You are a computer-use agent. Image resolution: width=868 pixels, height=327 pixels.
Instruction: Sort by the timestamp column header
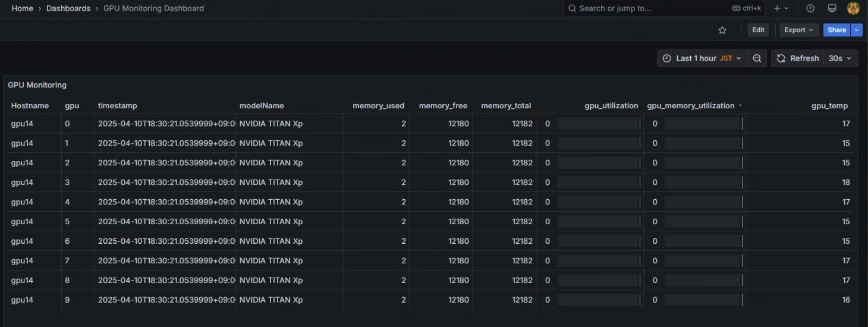tap(117, 106)
